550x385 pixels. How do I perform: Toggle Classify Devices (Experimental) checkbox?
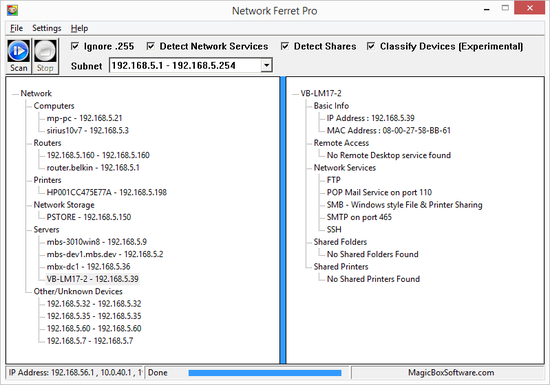371,46
